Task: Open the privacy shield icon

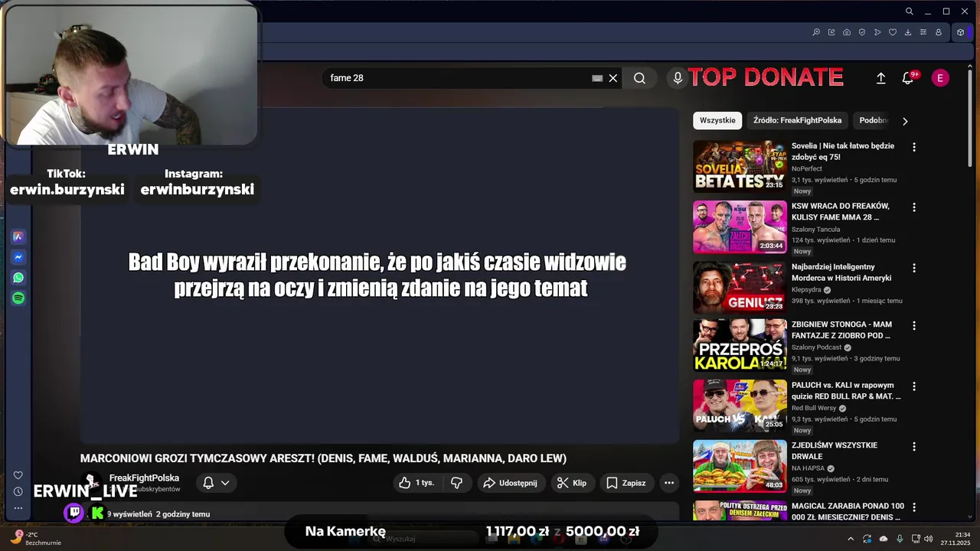Action: pyautogui.click(x=862, y=32)
